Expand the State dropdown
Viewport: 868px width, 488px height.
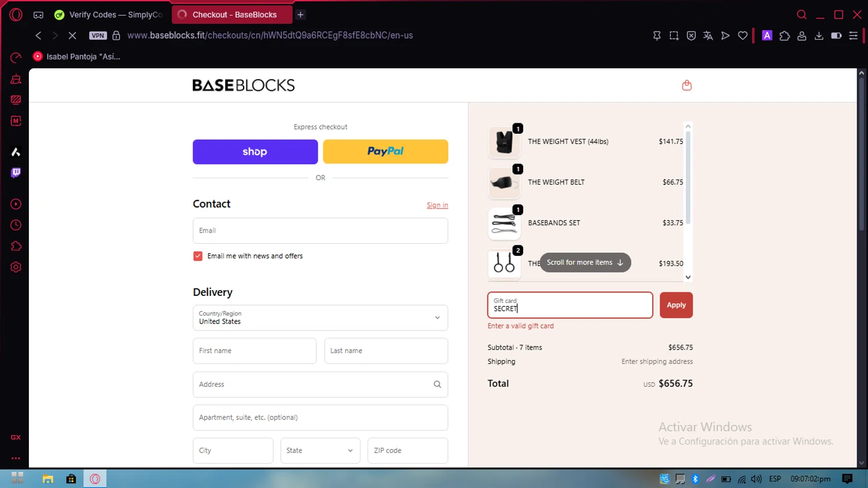[x=320, y=450]
